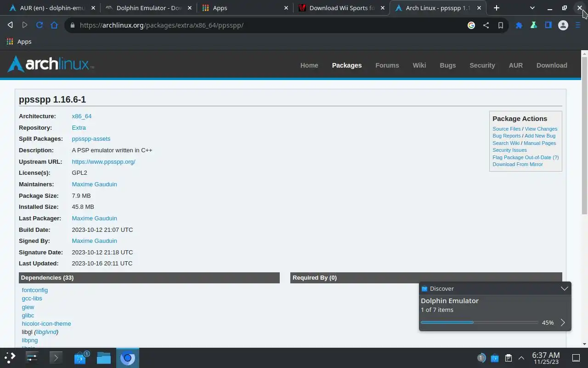Viewport: 588px width, 368px height.
Task: Open the Discover updates tray icon
Action: click(x=495, y=358)
